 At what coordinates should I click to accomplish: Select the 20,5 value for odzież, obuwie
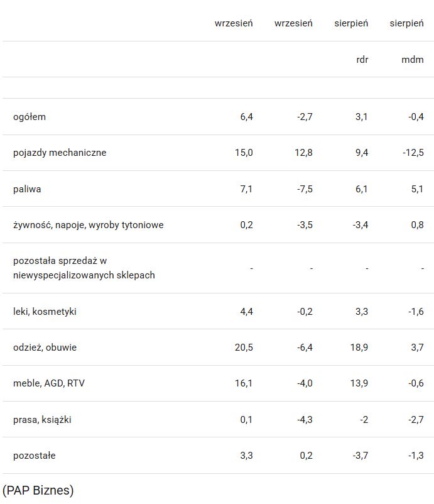coord(242,348)
